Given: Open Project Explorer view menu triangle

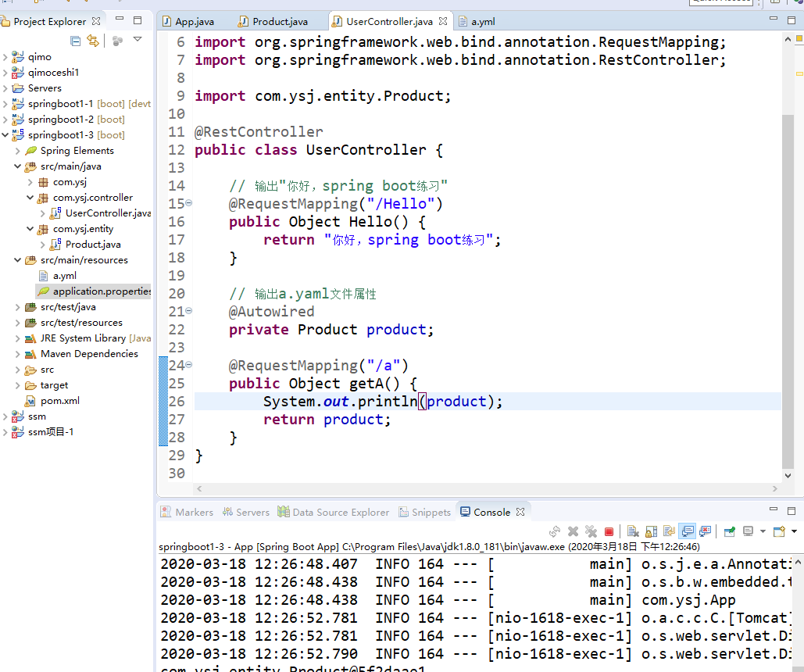Looking at the screenshot, I should coord(138,39).
